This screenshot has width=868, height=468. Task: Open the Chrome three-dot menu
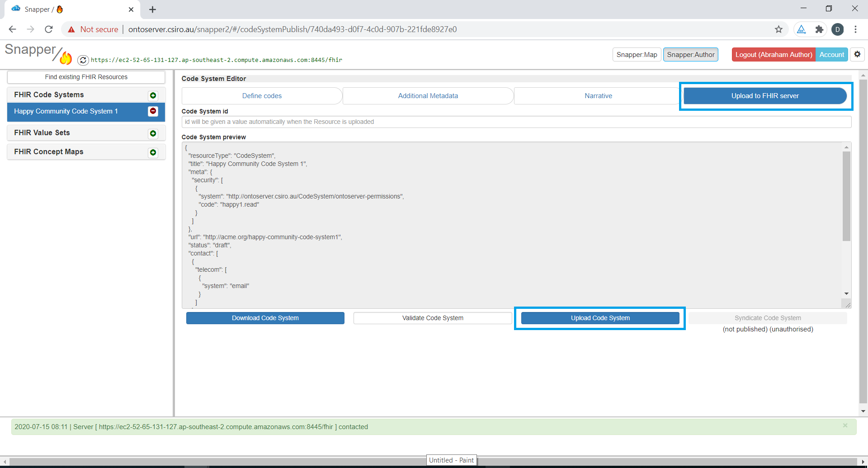tap(855, 29)
